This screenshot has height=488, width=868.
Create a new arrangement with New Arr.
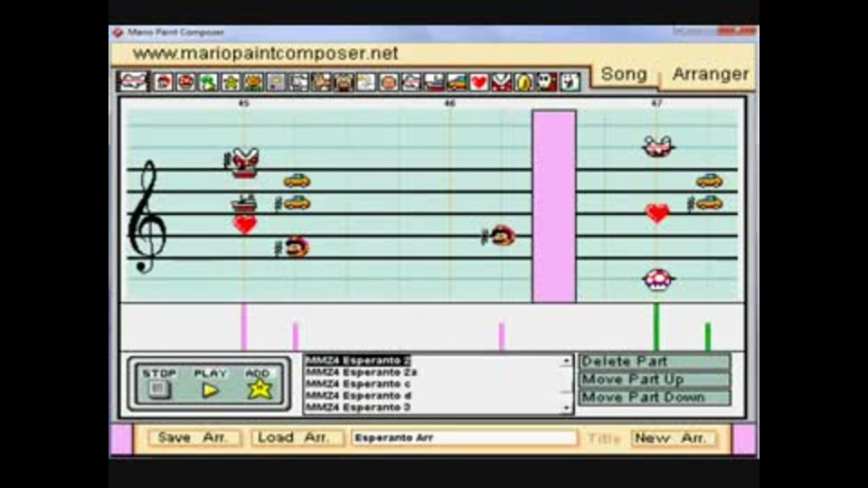point(673,438)
